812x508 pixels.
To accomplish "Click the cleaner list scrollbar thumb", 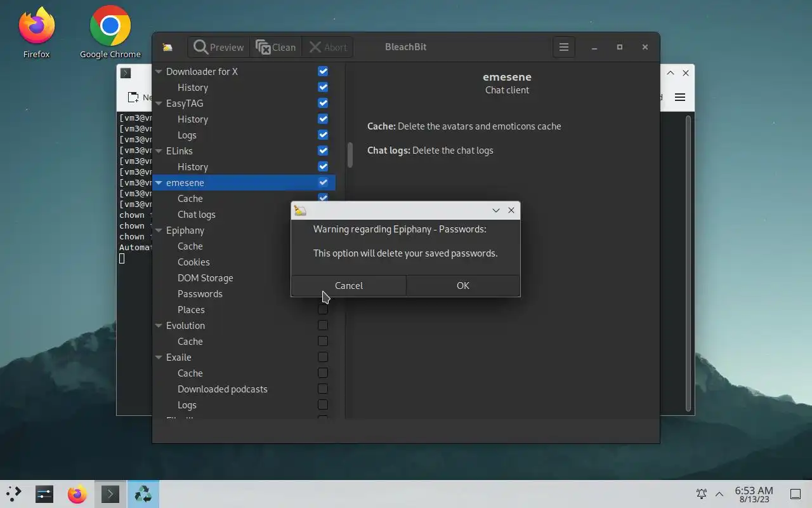I will point(349,155).
